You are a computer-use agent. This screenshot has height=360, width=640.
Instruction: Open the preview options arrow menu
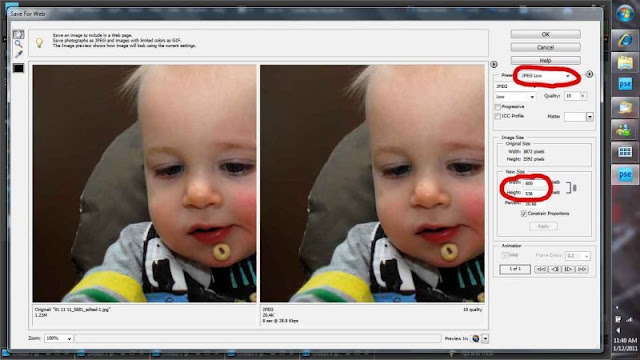coord(494,64)
